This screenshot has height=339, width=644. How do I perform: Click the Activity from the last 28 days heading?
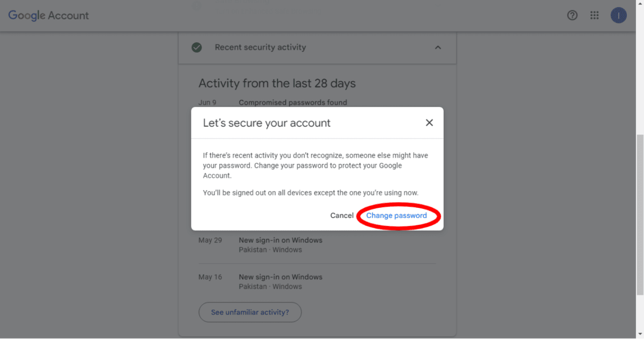(x=277, y=83)
